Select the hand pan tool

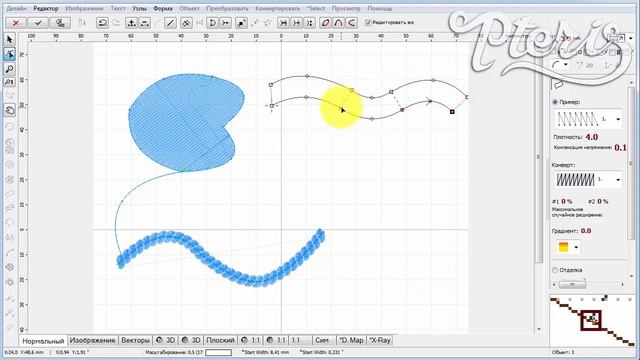(10, 110)
